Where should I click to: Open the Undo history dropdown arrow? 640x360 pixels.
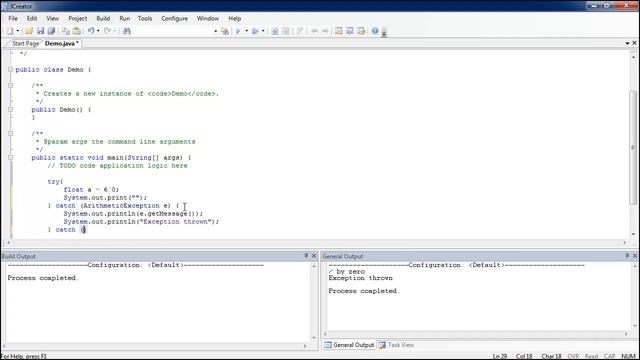(x=98, y=31)
